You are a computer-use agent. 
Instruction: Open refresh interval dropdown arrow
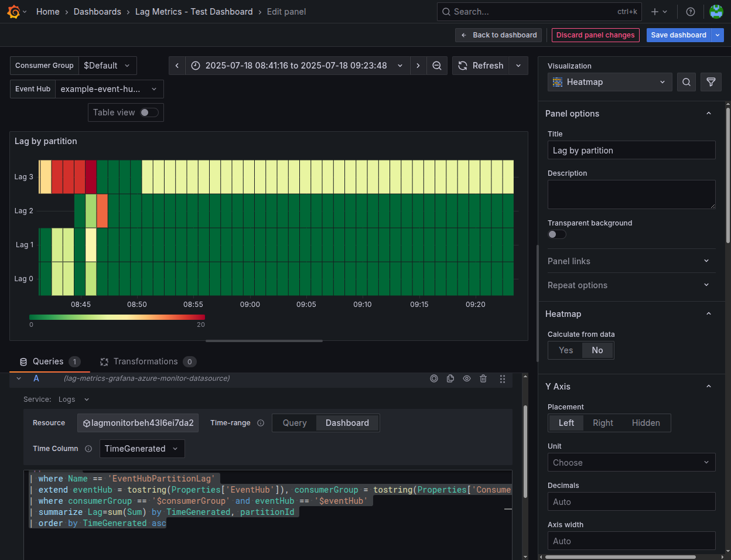point(518,66)
